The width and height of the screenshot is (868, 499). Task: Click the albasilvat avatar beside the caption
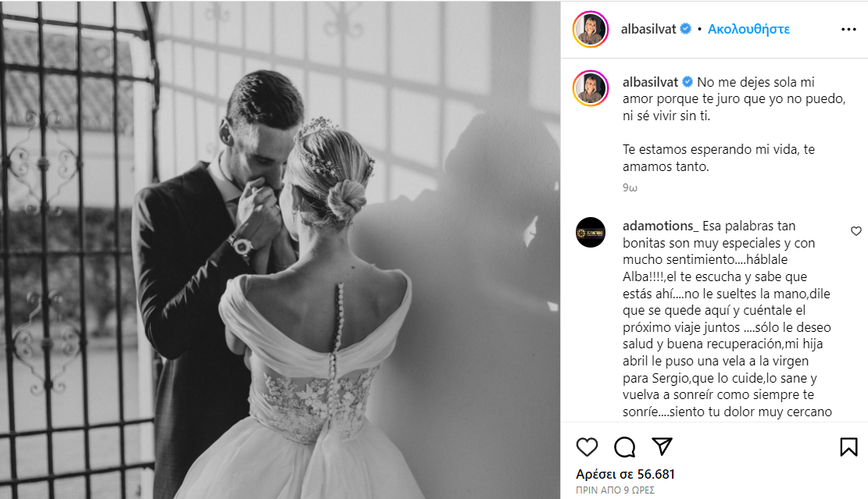click(x=591, y=88)
